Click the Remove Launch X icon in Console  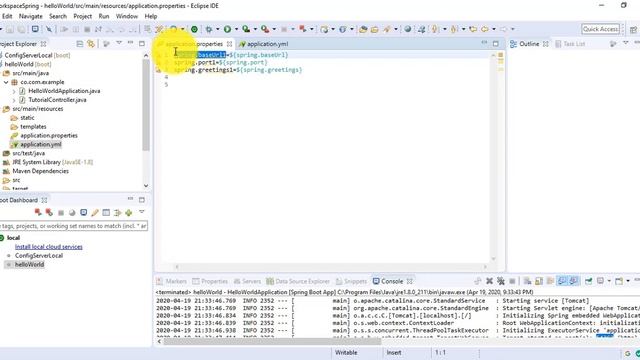point(489,281)
